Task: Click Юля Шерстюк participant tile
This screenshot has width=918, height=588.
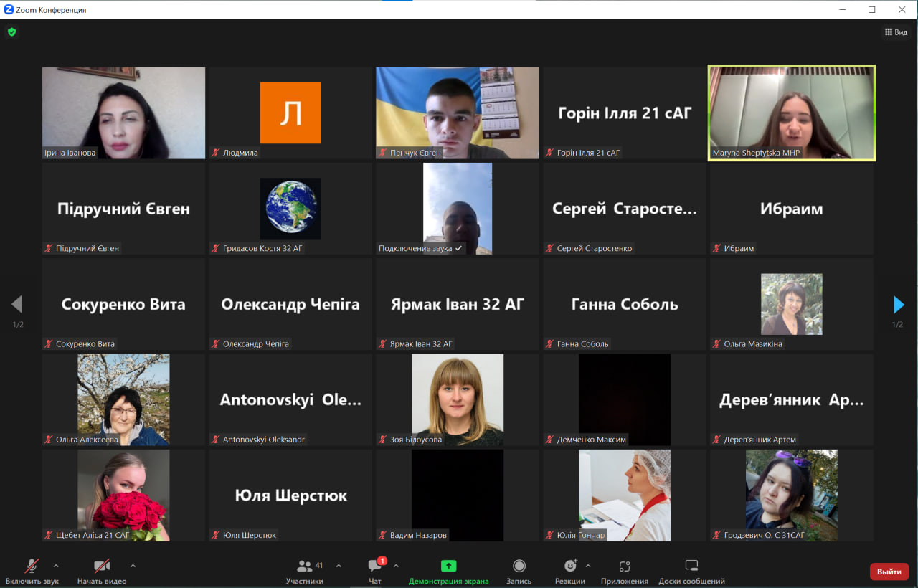Action: point(290,495)
